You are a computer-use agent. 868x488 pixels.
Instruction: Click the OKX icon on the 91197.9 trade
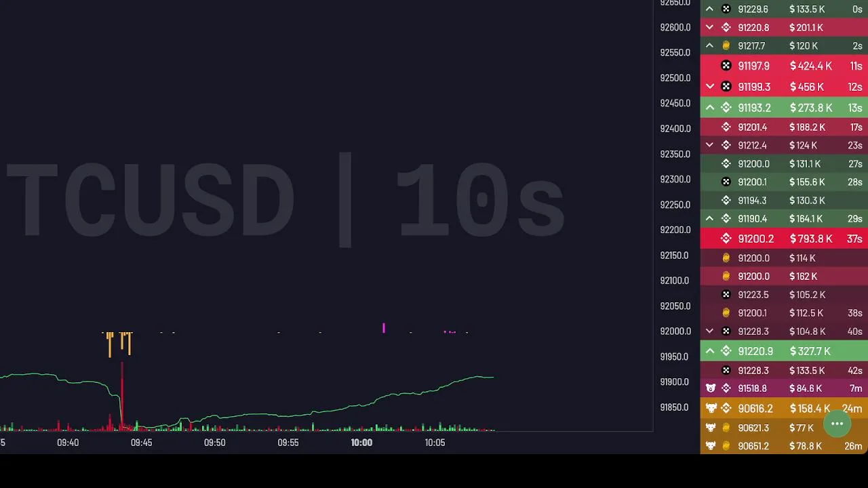(x=726, y=66)
